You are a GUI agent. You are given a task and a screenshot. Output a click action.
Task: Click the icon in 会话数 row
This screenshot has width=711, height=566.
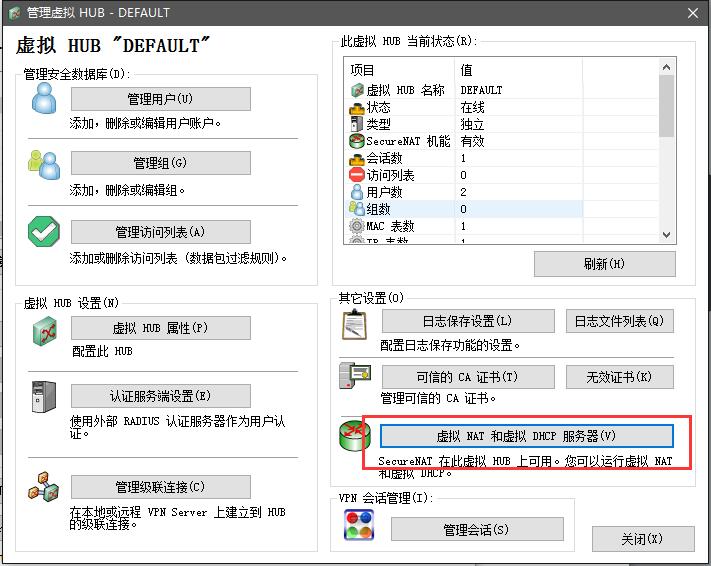357,158
